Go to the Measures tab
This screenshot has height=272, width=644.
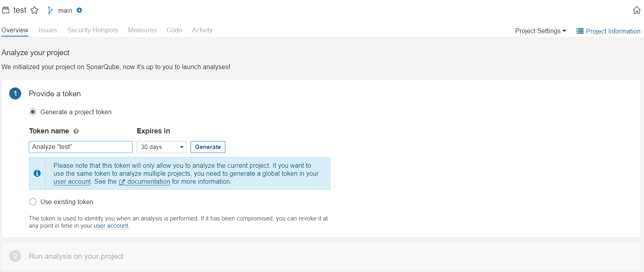click(142, 30)
